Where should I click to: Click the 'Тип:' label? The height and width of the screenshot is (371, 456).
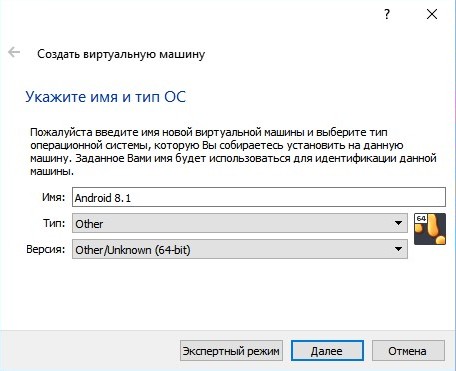click(x=54, y=223)
